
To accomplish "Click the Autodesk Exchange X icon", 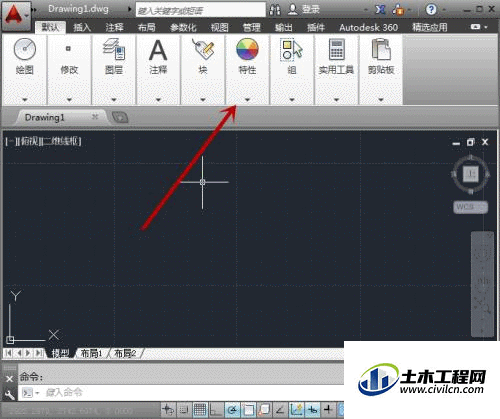I will [x=380, y=10].
